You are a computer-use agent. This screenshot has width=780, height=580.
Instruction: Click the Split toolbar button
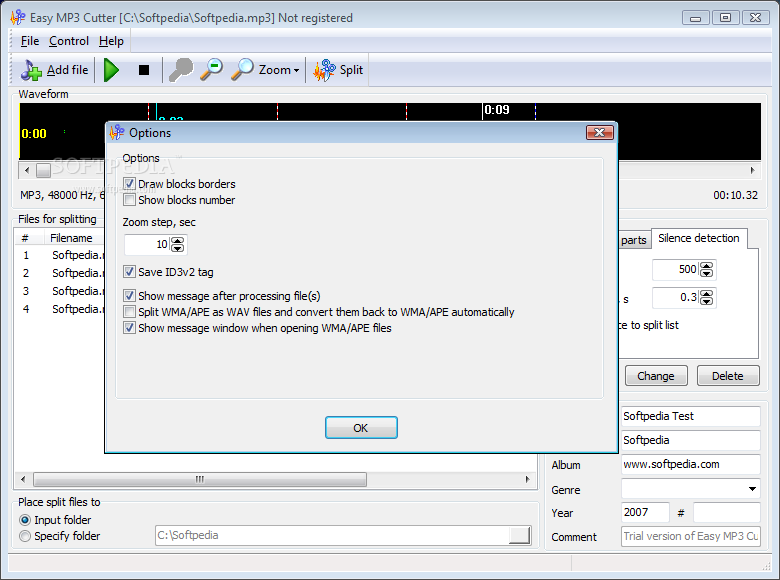click(338, 70)
